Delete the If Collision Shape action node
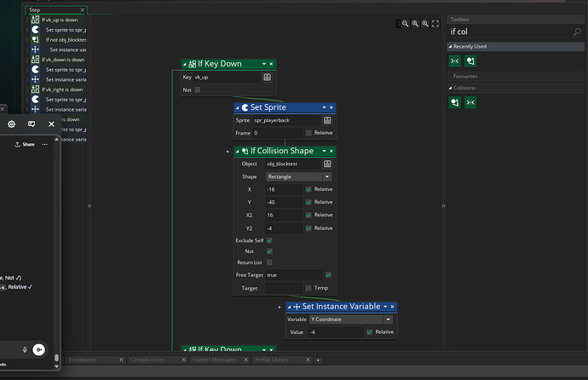Screen dimensions: 588x380 pos(331,151)
